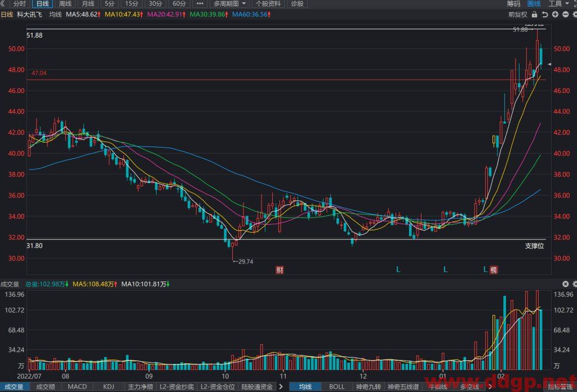Click the 财 earnings marker icon
The image size is (577, 392).
pos(280,270)
